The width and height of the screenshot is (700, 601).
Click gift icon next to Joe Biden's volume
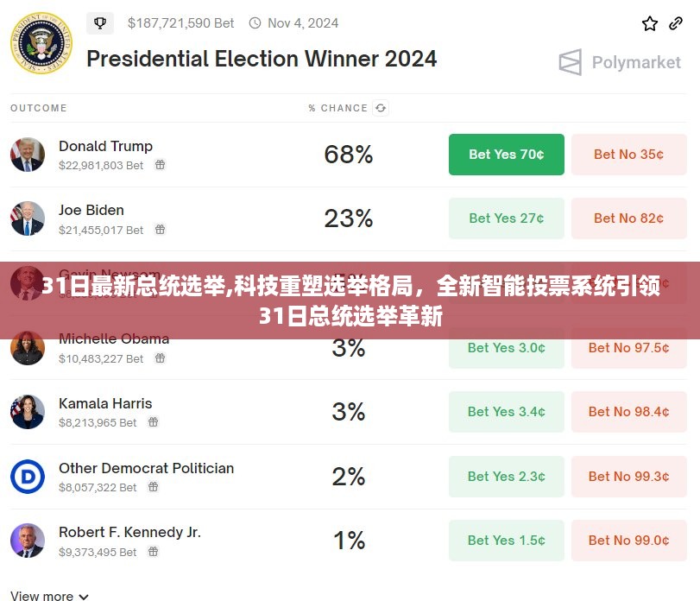pos(160,230)
